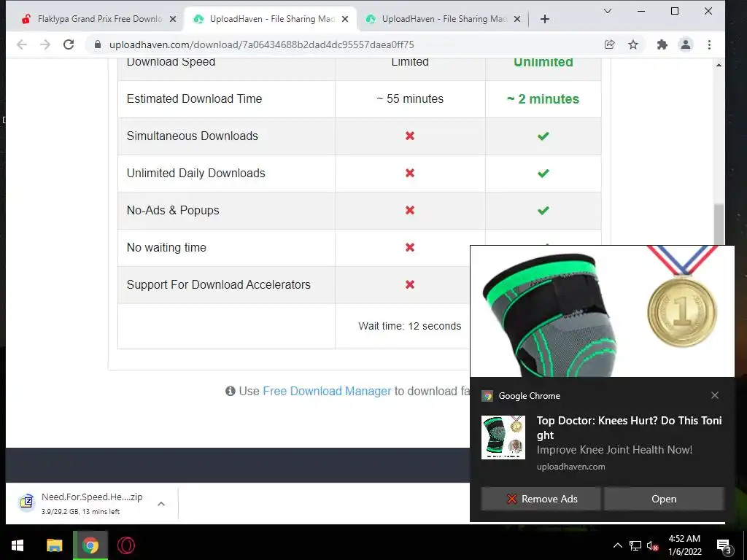747x560 pixels.
Task: Click red X for Download Accelerators support
Action: (410, 284)
